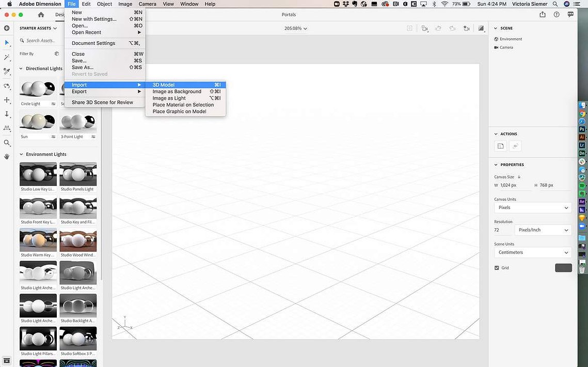Select Studio Warm Key light thumbnail
The image size is (588, 367).
(x=38, y=240)
